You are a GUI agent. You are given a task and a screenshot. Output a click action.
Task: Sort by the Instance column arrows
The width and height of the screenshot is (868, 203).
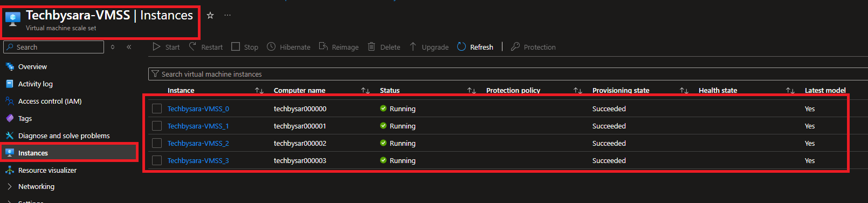click(259, 91)
